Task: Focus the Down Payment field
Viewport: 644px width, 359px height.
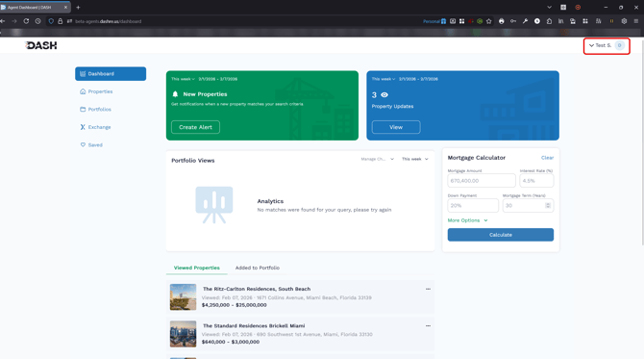Action: [x=473, y=206]
